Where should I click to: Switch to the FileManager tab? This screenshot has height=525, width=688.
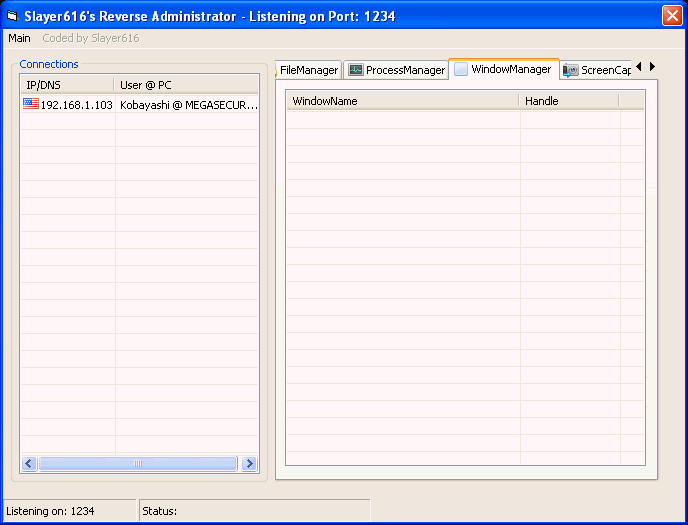(308, 70)
